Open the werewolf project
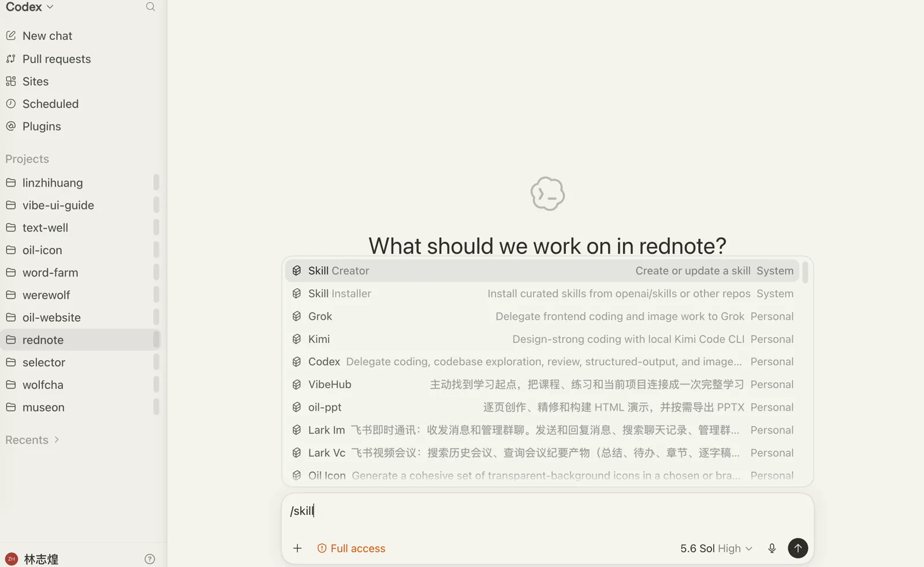The image size is (924, 567). coord(80,295)
